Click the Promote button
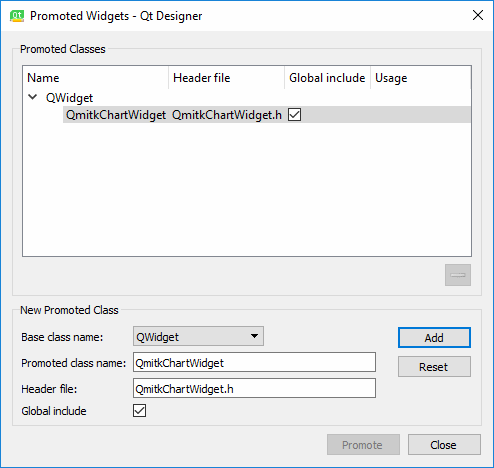 (x=363, y=444)
